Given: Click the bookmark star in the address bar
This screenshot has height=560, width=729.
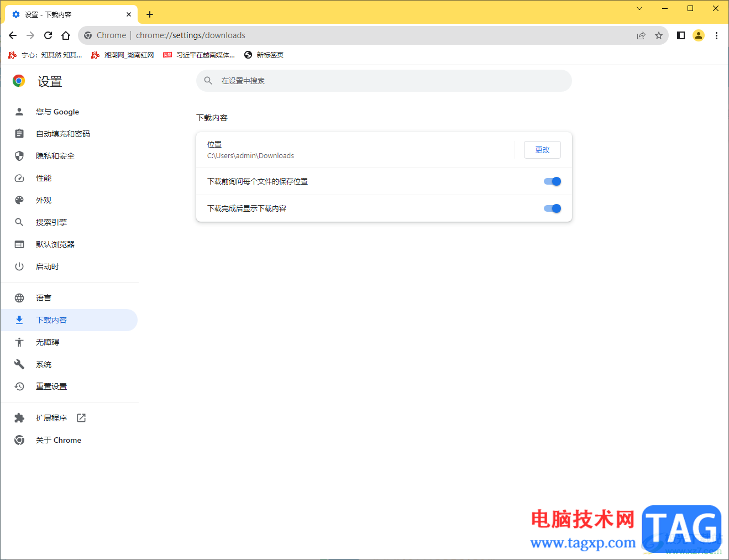Looking at the screenshot, I should [659, 35].
